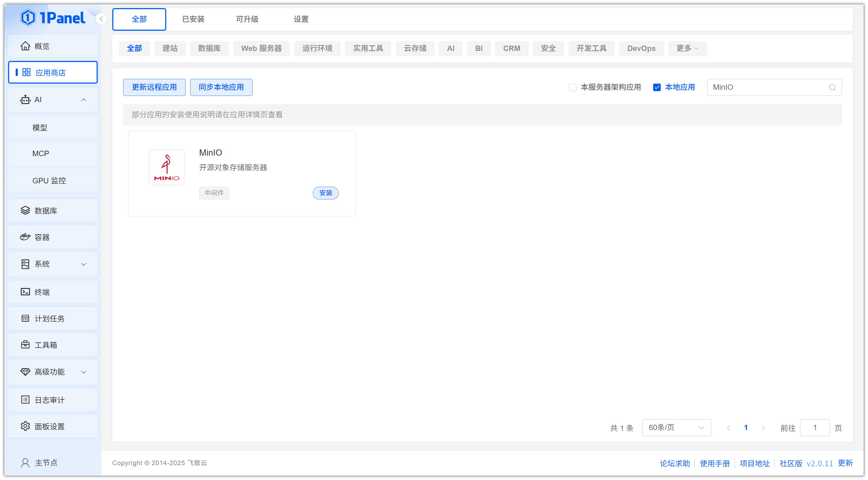Switch to the 已安装 tab
The height and width of the screenshot is (480, 868).
tap(193, 19)
